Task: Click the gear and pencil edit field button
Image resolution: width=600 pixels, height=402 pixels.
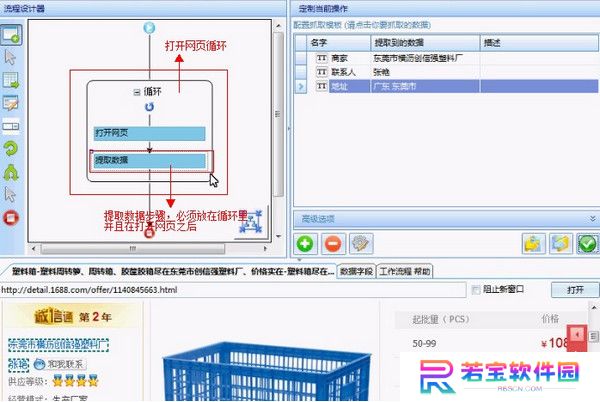Action: click(361, 244)
